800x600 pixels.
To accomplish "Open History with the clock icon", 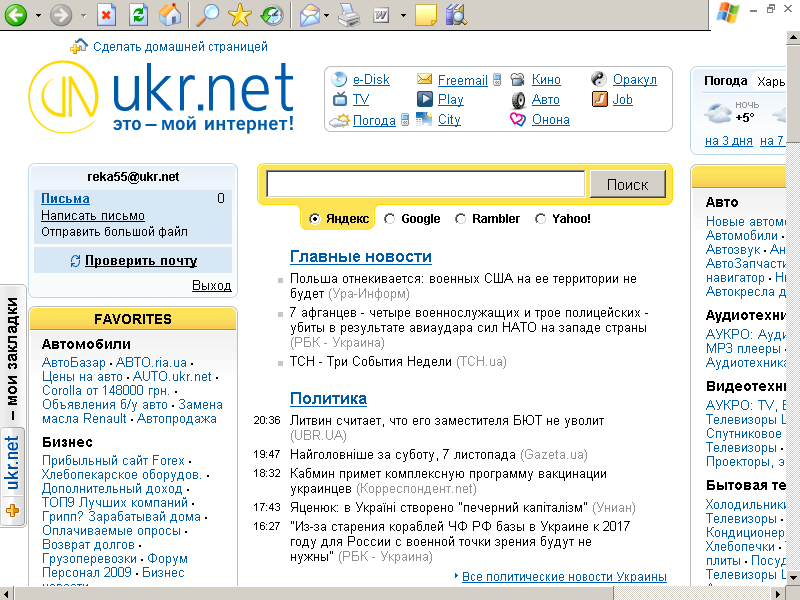I will pos(272,14).
